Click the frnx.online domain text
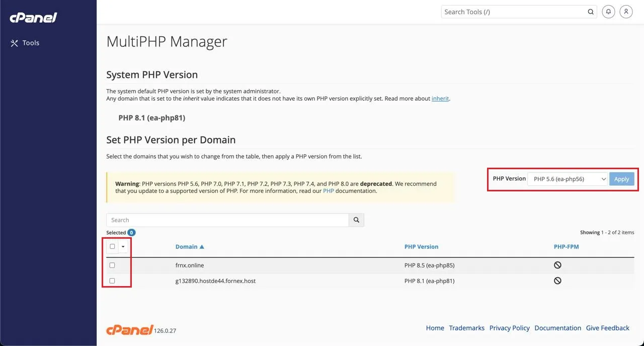 coord(190,265)
